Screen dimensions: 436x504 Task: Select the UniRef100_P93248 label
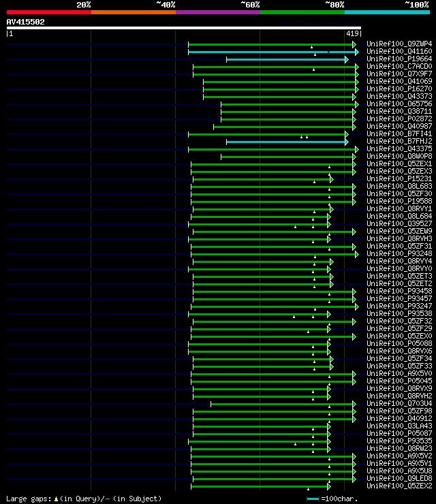(x=399, y=253)
